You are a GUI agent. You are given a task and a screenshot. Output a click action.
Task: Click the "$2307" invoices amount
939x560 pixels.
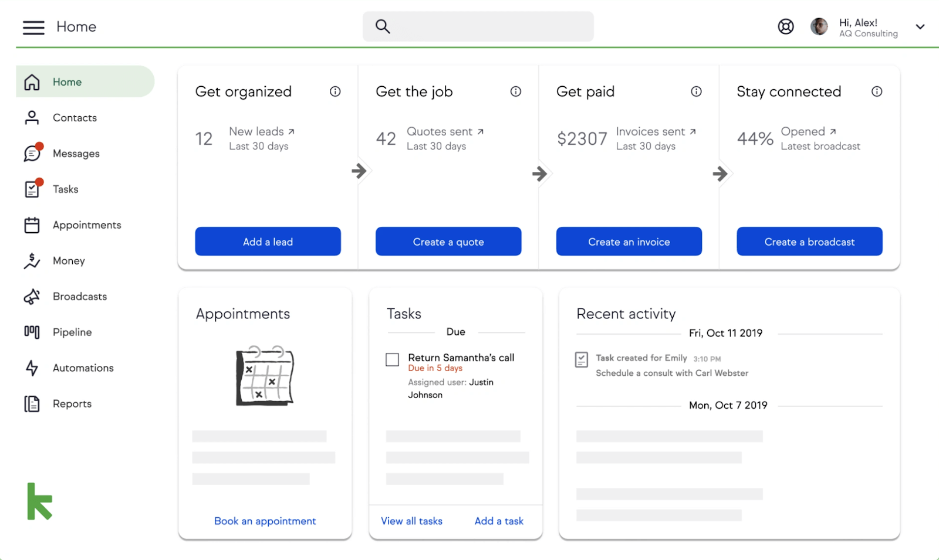pyautogui.click(x=582, y=139)
